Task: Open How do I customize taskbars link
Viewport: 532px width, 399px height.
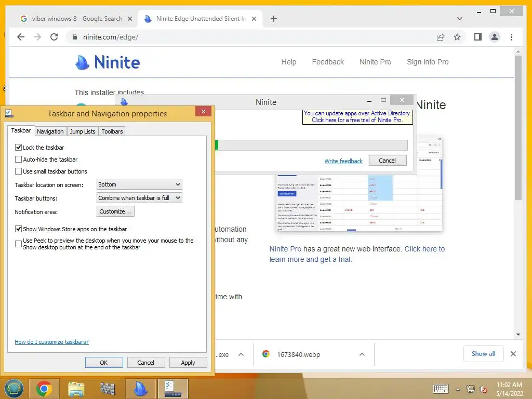Action: (51, 342)
